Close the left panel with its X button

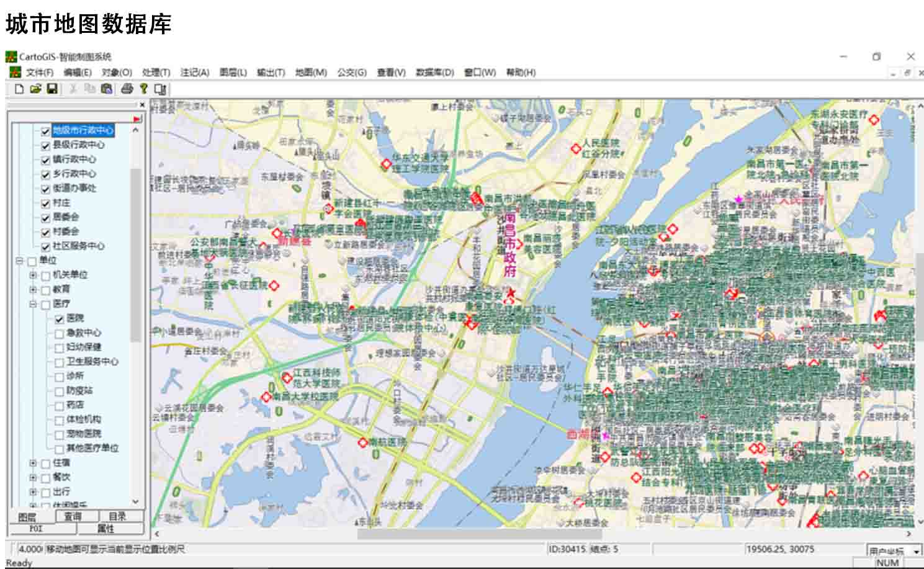pyautogui.click(x=142, y=105)
